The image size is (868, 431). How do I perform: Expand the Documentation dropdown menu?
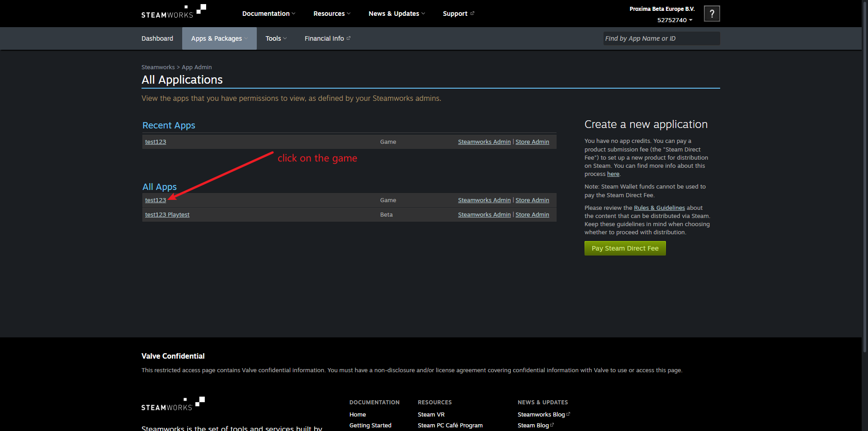pos(269,14)
